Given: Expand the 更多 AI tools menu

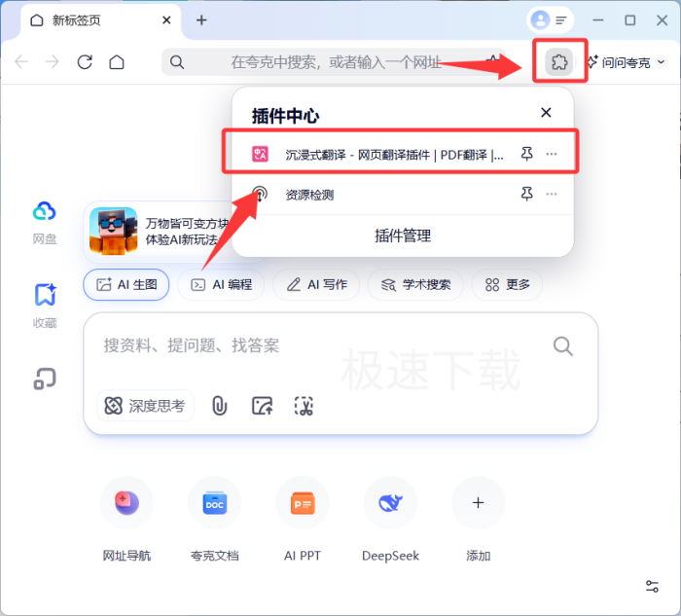Looking at the screenshot, I should (x=507, y=284).
